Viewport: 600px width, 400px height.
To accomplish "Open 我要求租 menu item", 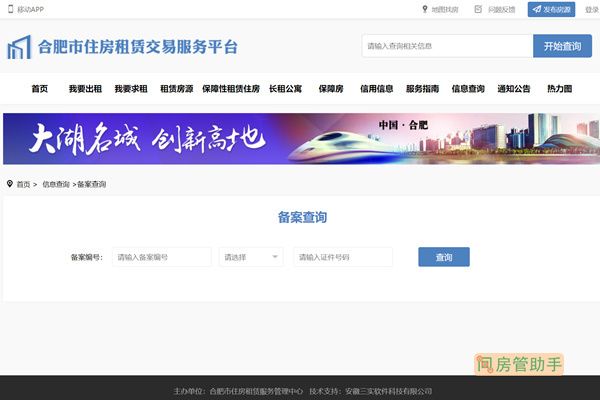I will click(x=131, y=89).
